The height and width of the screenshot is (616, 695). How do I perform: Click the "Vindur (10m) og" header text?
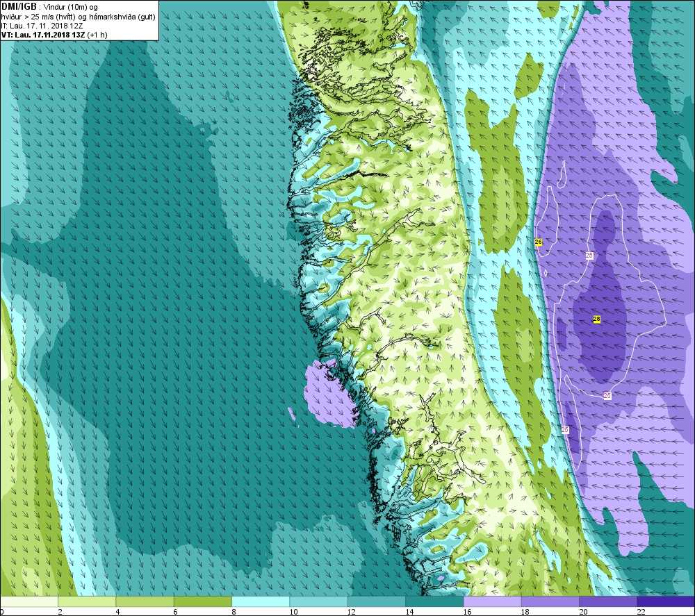(x=71, y=8)
